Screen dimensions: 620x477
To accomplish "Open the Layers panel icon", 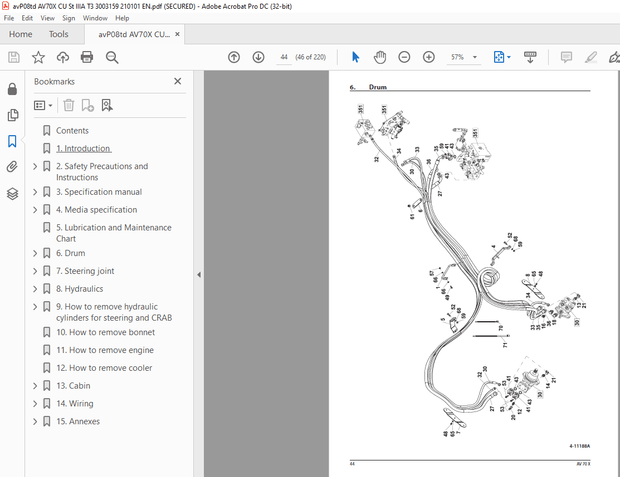I will click(x=13, y=193).
